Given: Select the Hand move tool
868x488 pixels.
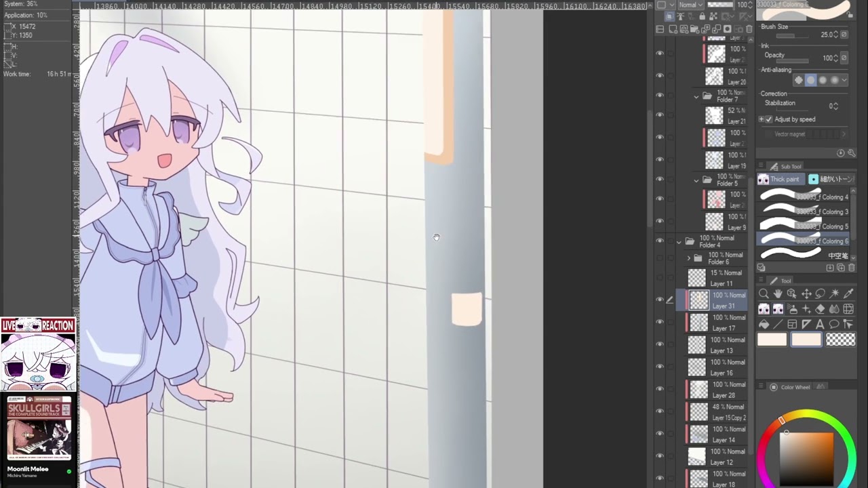Looking at the screenshot, I should (x=778, y=293).
